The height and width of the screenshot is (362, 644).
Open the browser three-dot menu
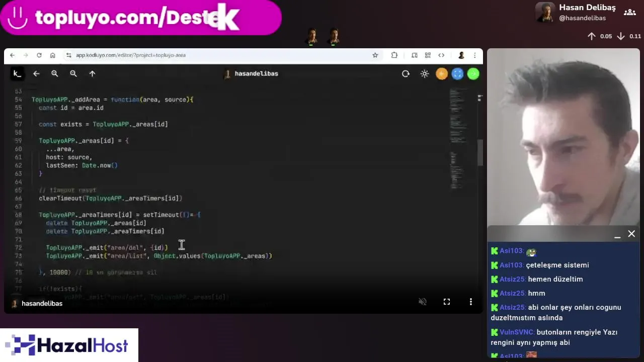pos(474,55)
